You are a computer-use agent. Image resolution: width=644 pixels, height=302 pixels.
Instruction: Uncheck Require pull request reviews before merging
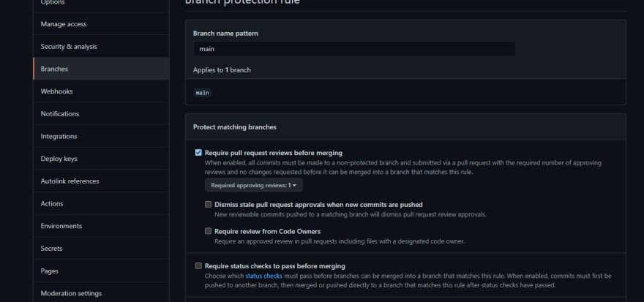click(x=198, y=153)
